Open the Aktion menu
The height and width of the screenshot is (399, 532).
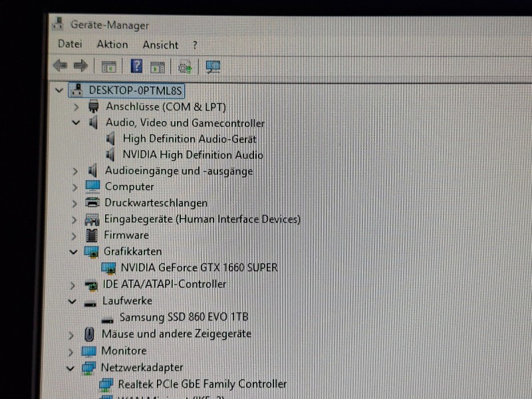(112, 45)
